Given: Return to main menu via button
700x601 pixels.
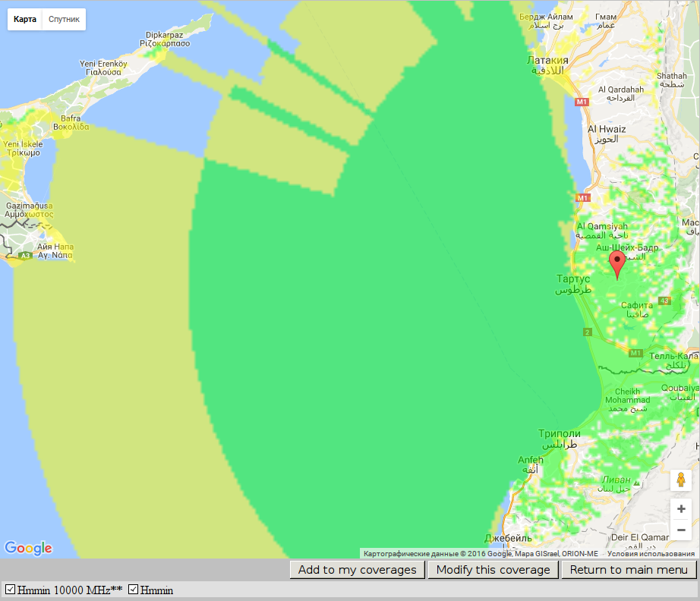Looking at the screenshot, I should [x=629, y=570].
